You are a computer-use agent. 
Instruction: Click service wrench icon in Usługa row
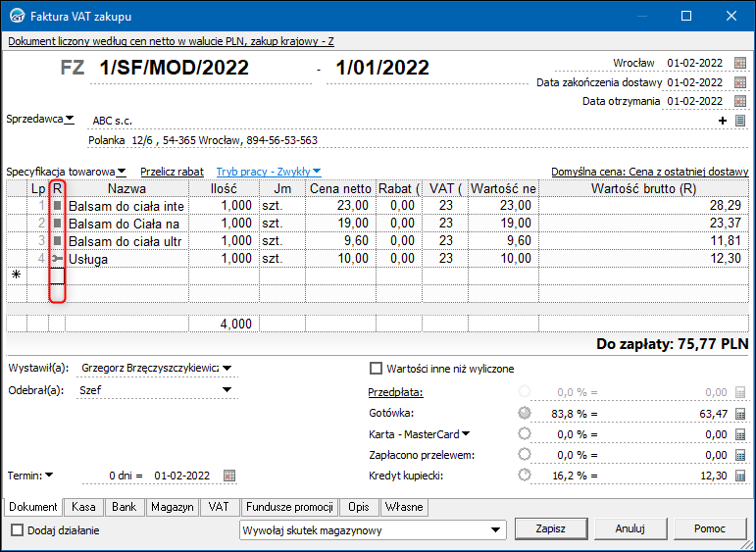[58, 259]
